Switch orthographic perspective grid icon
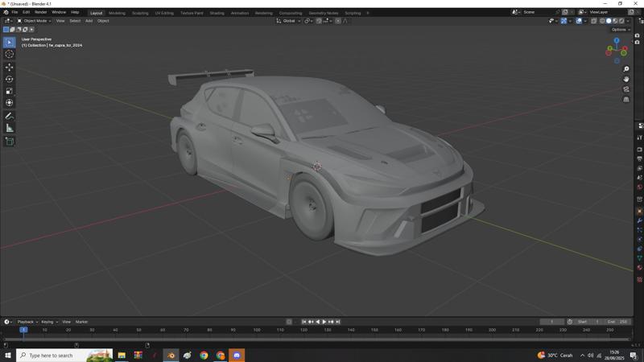The height and width of the screenshot is (362, 644). tap(626, 99)
